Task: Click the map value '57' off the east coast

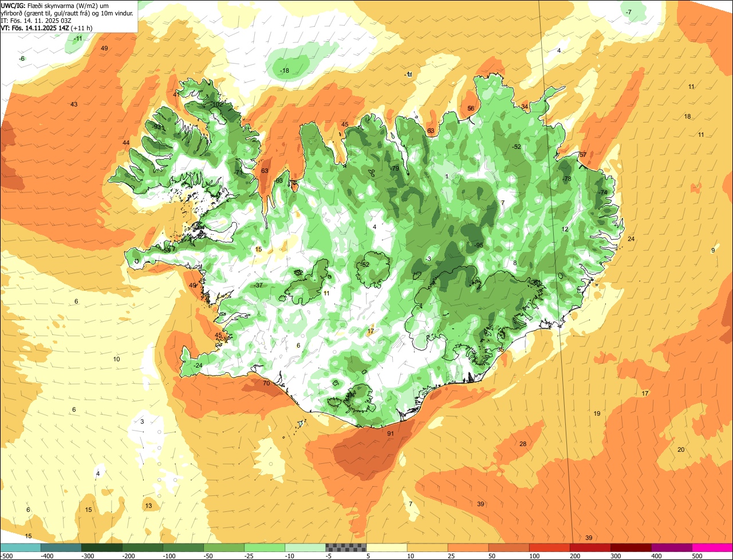Action: point(583,155)
